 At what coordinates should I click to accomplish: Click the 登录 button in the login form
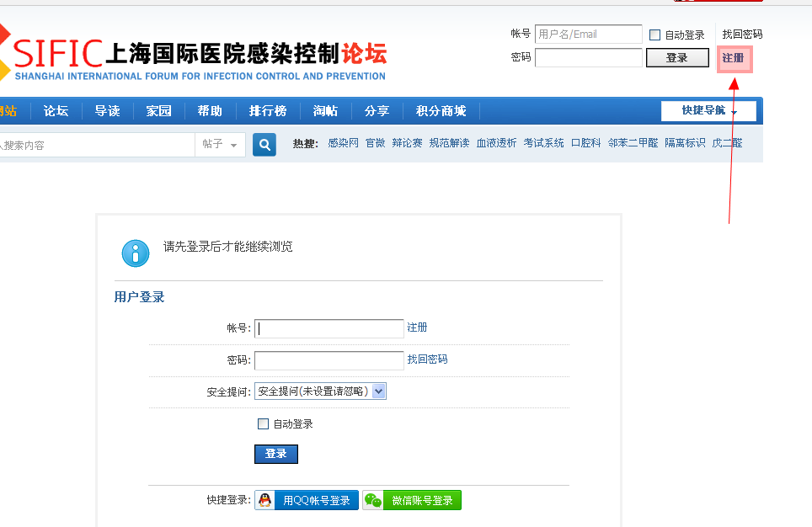pos(275,454)
